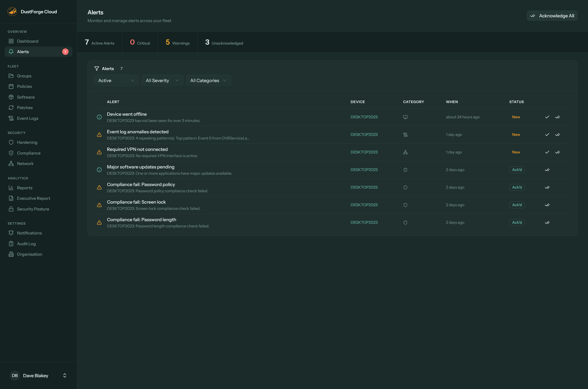Select the Alerts bell icon in sidebar
The image size is (588, 389).
tap(11, 52)
